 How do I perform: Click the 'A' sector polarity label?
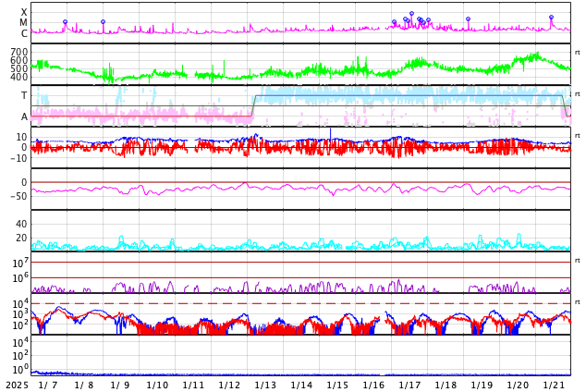pos(24,117)
